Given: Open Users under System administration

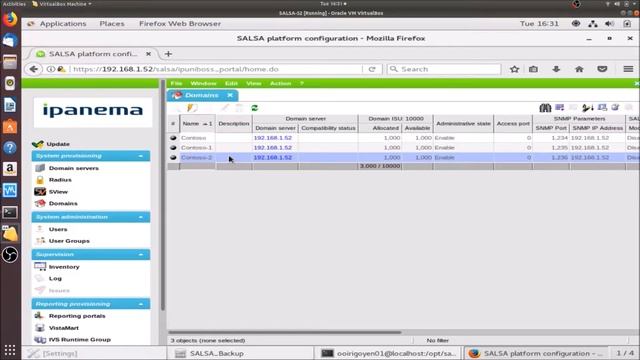Looking at the screenshot, I should pyautogui.click(x=58, y=229).
